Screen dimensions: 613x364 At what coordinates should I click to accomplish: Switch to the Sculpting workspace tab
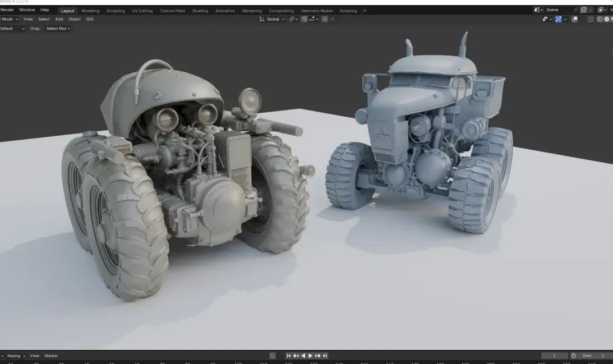click(116, 11)
